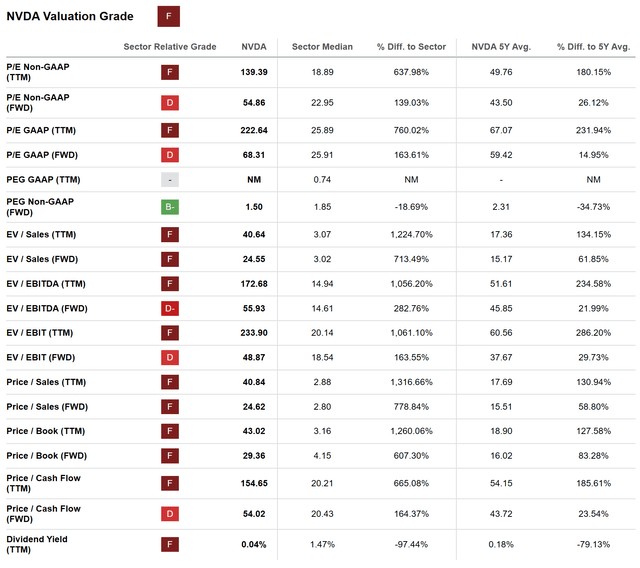Click the D grade badge for EV / EBIT (FWD)
The width and height of the screenshot is (640, 568).
170,357
